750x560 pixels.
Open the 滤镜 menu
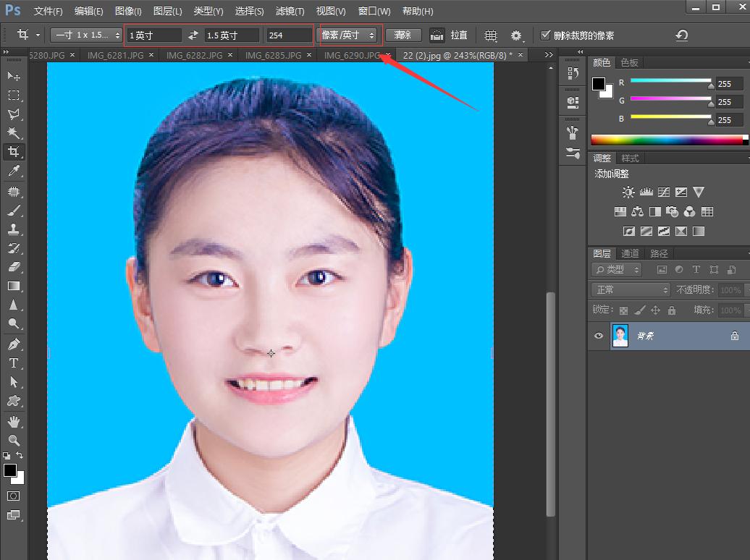[288, 11]
